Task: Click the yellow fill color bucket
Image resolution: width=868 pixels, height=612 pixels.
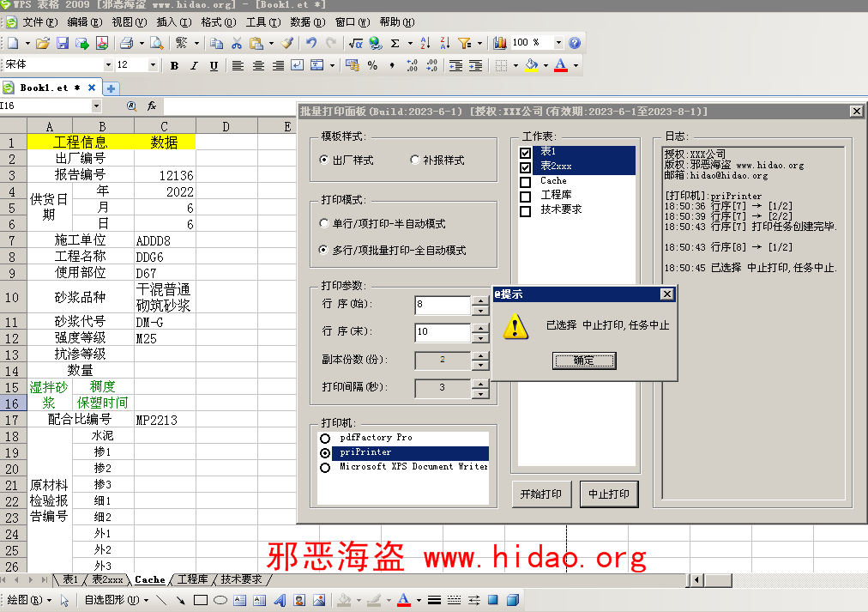Action: coord(531,65)
